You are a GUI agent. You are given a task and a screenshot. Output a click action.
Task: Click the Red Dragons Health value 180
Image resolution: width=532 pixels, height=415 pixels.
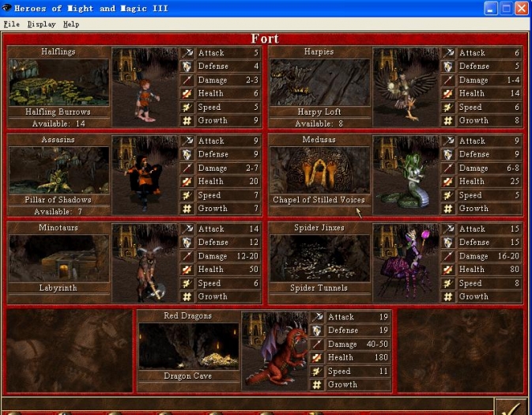tap(381, 357)
